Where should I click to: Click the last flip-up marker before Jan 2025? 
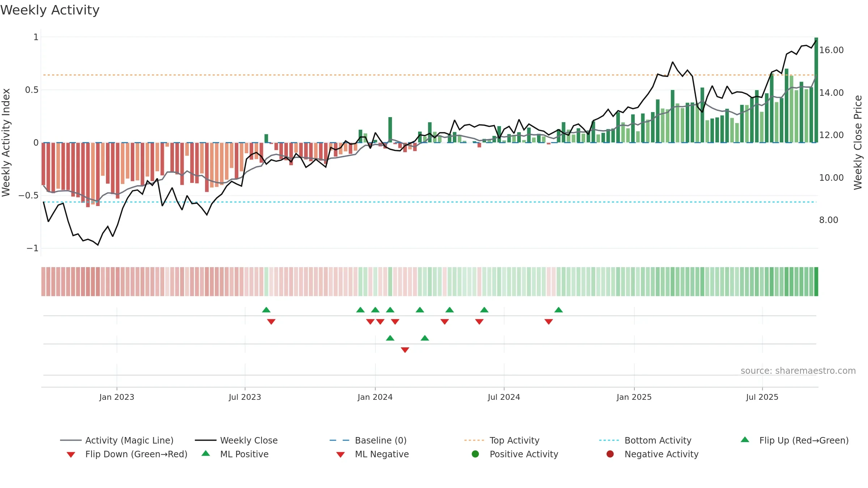pos(558,310)
